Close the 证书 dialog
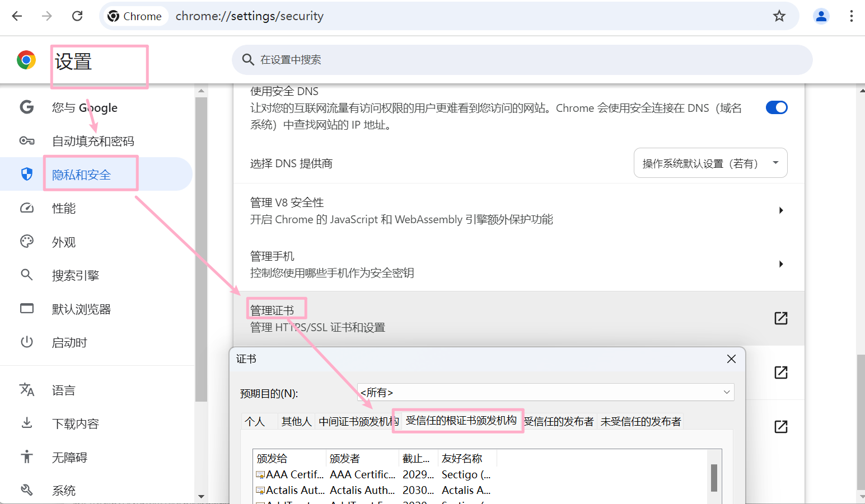The width and height of the screenshot is (865, 504). [x=731, y=359]
